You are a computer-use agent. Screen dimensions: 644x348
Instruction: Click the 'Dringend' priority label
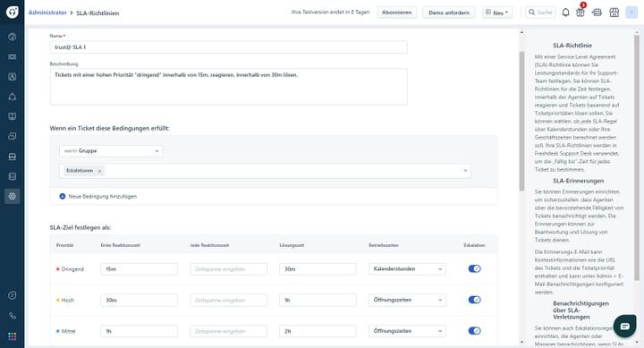tap(72, 269)
